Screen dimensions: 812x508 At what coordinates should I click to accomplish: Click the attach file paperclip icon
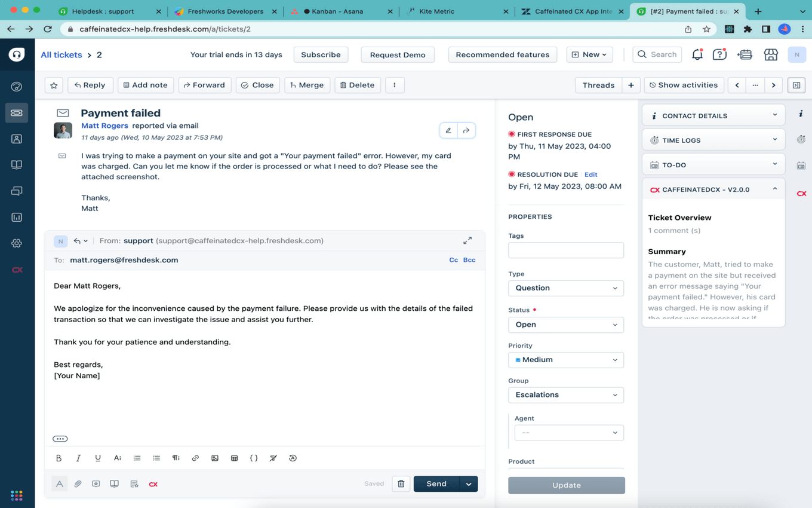click(x=78, y=484)
